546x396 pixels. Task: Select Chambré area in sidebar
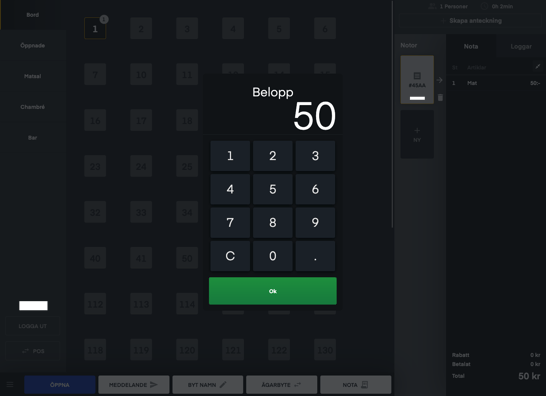[x=33, y=107]
